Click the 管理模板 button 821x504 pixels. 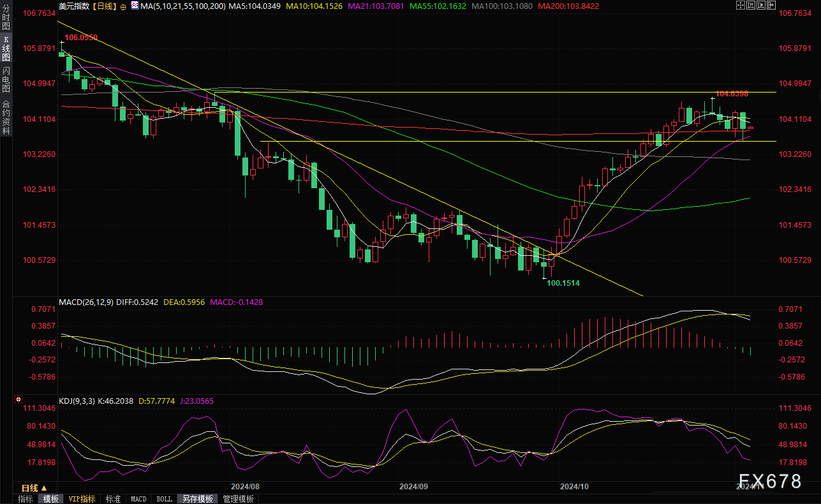(238, 499)
